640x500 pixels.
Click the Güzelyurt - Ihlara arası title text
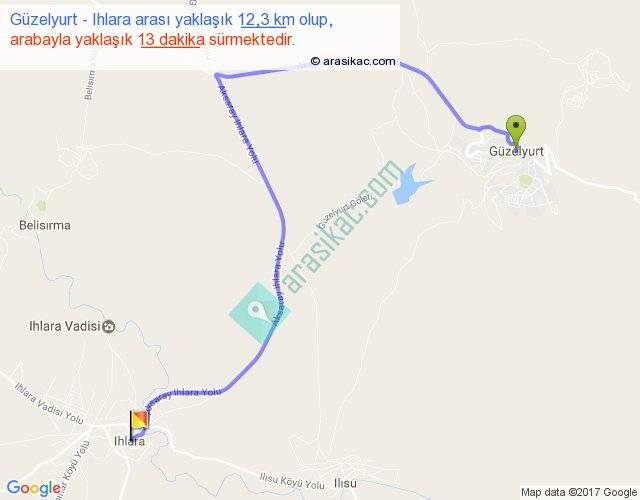tap(121, 20)
